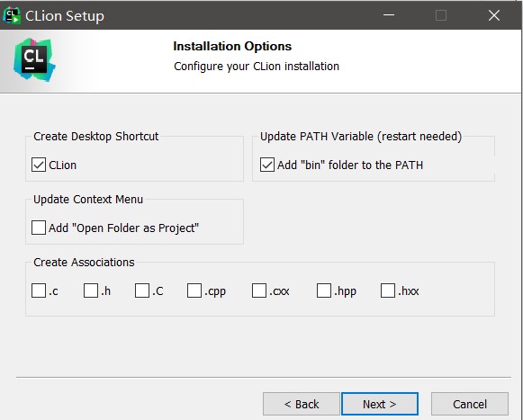The height and width of the screenshot is (420, 523).
Task: Click the large CLion logo in header
Action: pyautogui.click(x=34, y=59)
